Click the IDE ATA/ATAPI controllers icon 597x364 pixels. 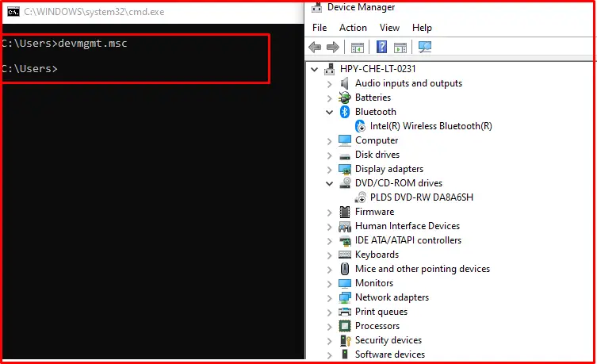[345, 240]
